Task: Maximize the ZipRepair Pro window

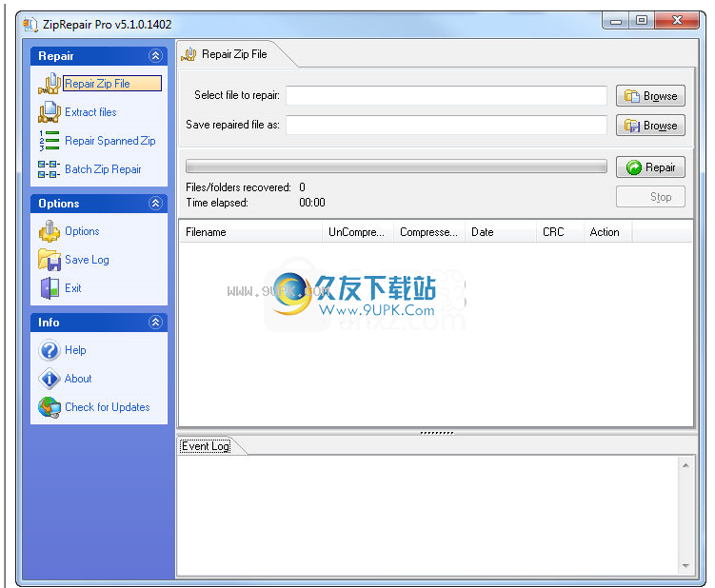Action: click(642, 21)
